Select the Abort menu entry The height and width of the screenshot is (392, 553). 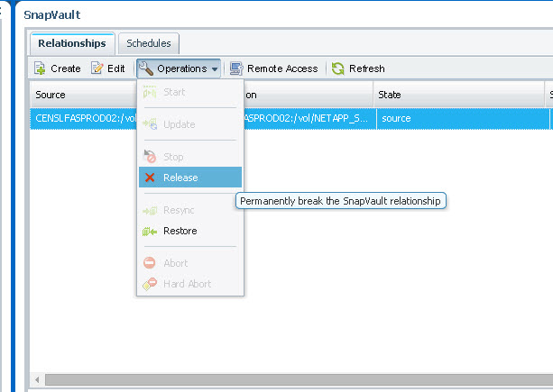click(190, 263)
